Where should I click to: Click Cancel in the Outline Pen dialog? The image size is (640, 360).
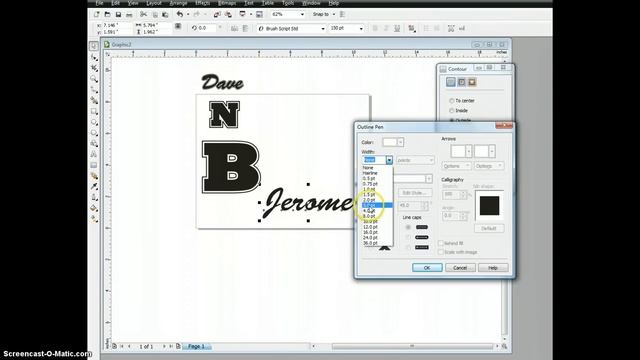(x=460, y=268)
